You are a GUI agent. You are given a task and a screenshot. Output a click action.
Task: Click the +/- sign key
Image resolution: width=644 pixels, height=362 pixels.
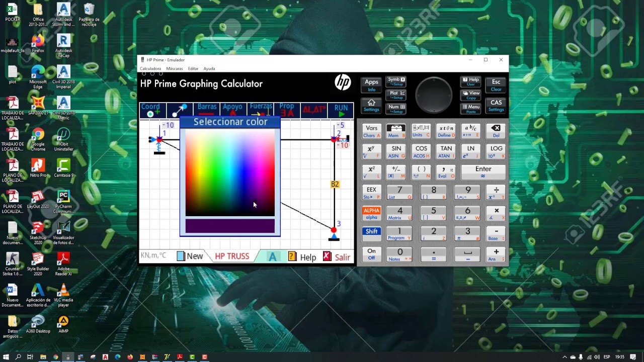point(396,172)
